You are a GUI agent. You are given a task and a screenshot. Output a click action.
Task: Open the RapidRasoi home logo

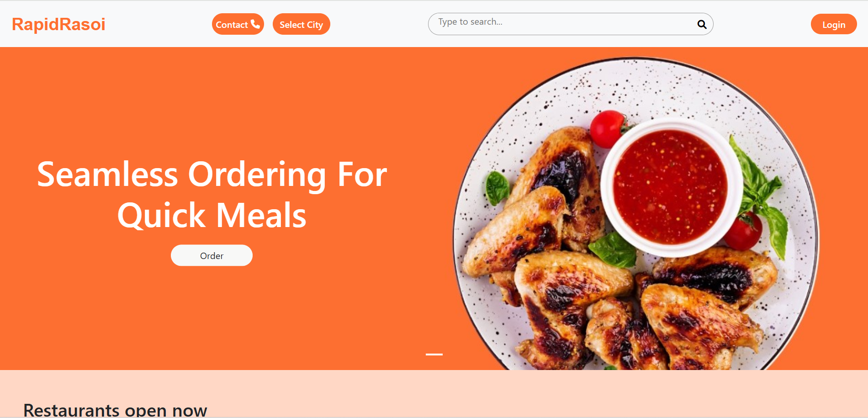58,24
